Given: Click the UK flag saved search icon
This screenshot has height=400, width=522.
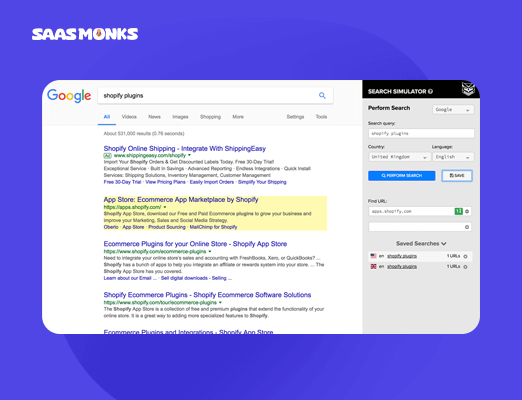Looking at the screenshot, I should 373,266.
